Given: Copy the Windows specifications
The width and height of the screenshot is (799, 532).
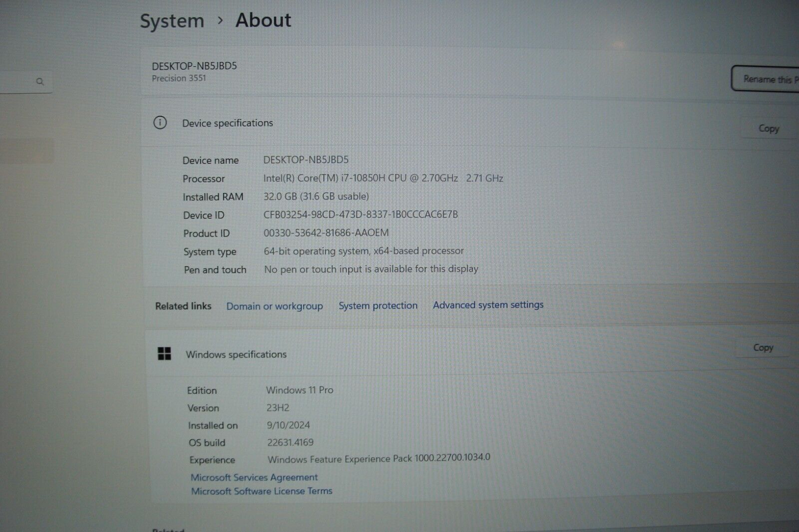Looking at the screenshot, I should (x=763, y=348).
